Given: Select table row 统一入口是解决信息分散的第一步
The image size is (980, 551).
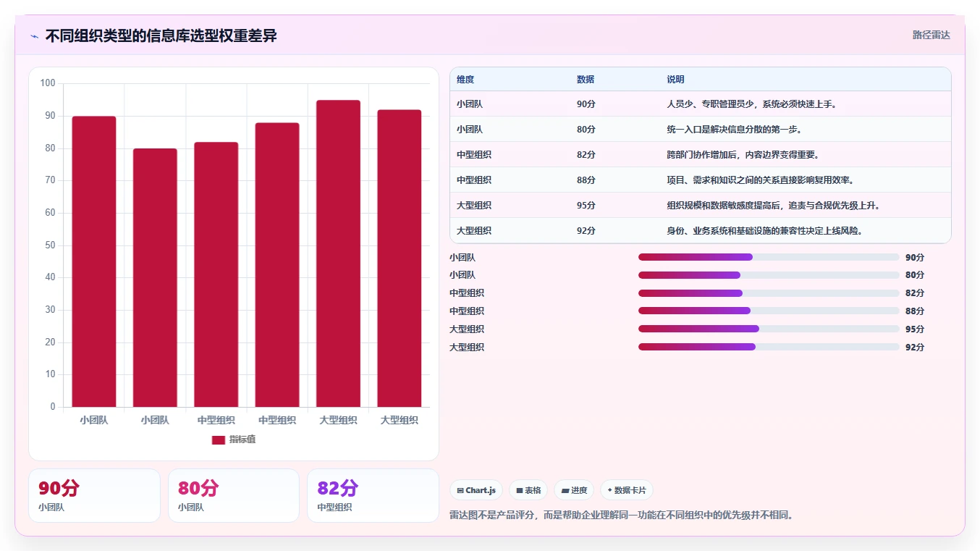Looking at the screenshot, I should tap(700, 130).
